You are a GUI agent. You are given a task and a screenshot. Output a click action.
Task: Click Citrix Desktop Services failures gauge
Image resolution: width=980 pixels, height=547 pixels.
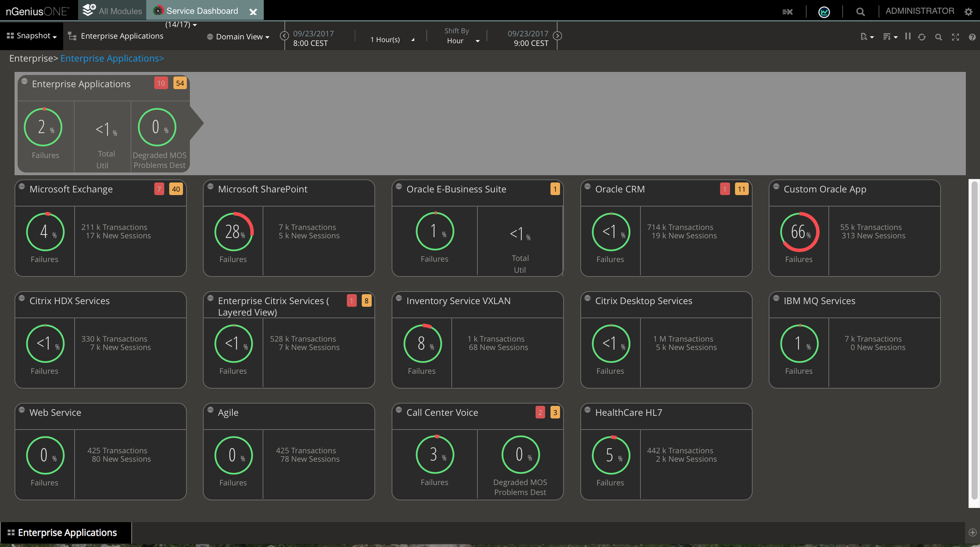pos(611,343)
